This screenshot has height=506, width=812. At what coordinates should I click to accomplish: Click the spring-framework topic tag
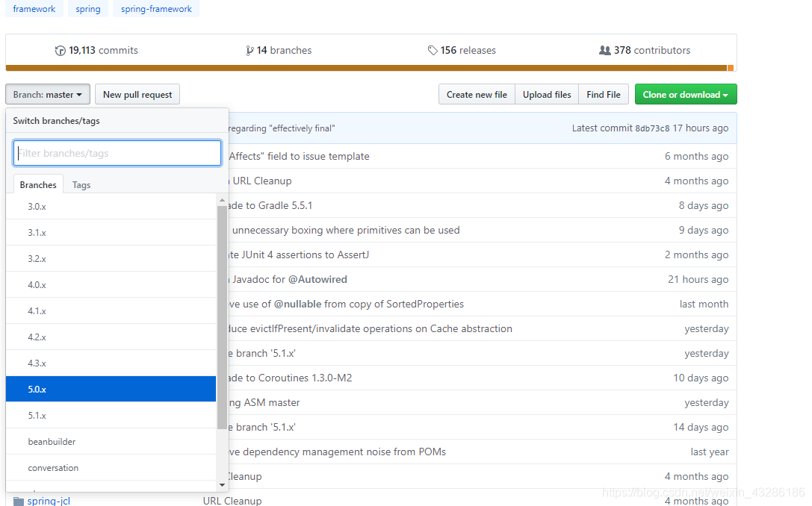click(156, 9)
